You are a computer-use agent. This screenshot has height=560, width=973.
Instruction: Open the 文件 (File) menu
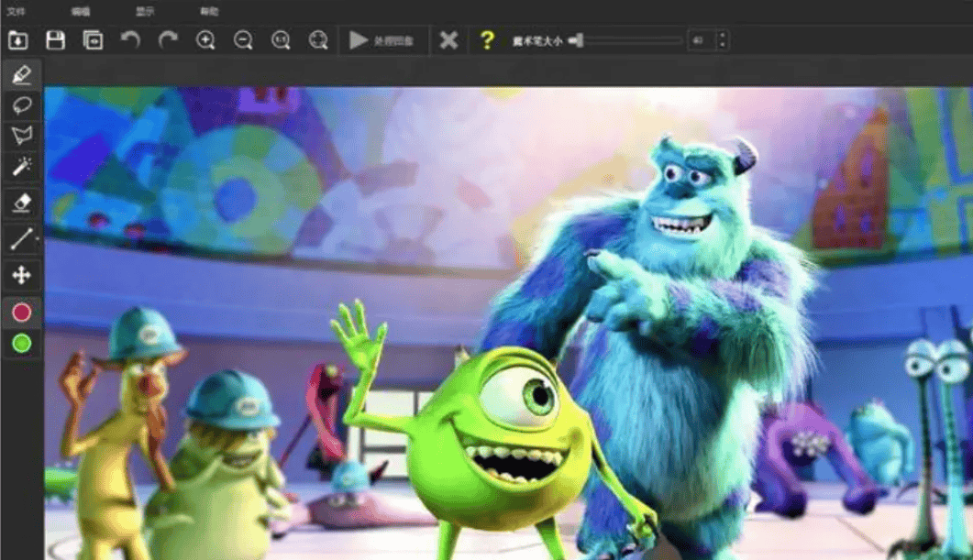[x=16, y=11]
